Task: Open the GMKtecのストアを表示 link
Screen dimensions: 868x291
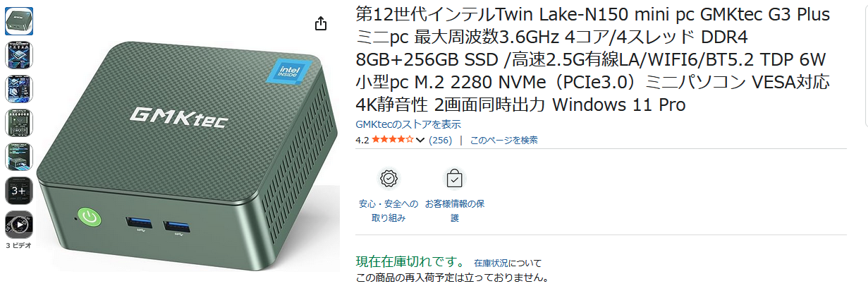Action: click(408, 124)
